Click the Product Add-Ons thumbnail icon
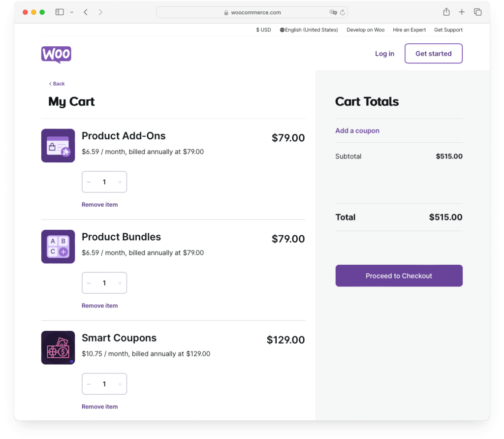Image resolution: width=504 pixels, height=439 pixels. (x=58, y=146)
